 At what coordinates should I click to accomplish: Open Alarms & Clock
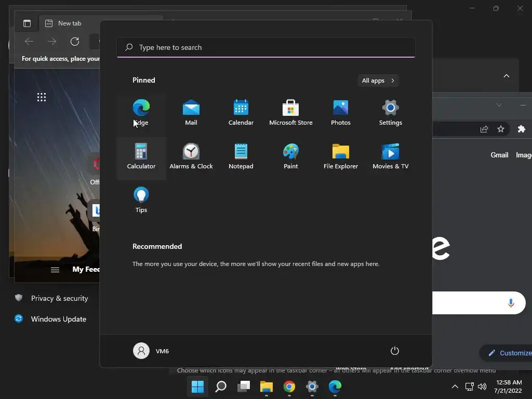[x=191, y=156]
